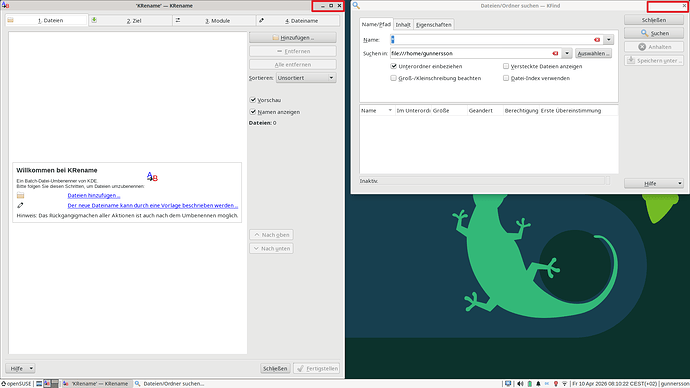Click the Alle entfernen button
This screenshot has height=388, width=690.
293,64
